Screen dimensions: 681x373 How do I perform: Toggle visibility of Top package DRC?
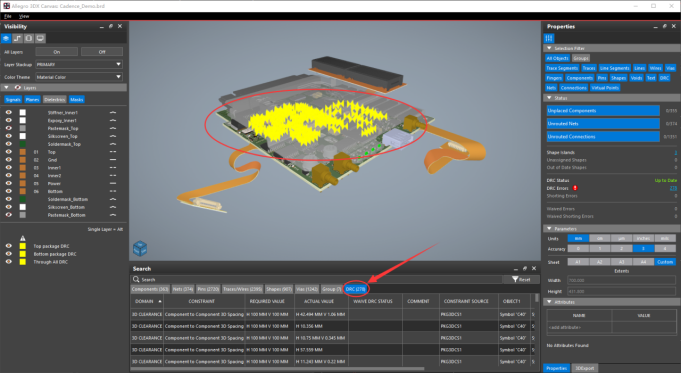coord(8,246)
